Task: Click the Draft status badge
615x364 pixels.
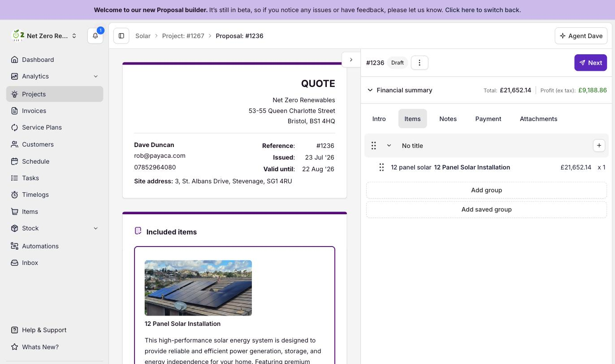Action: click(x=397, y=63)
